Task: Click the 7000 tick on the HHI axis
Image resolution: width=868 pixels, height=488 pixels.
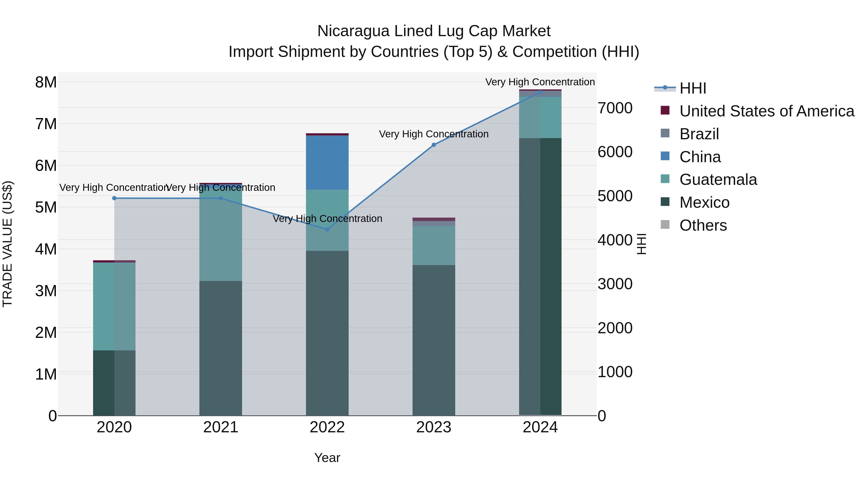Action: [615, 108]
